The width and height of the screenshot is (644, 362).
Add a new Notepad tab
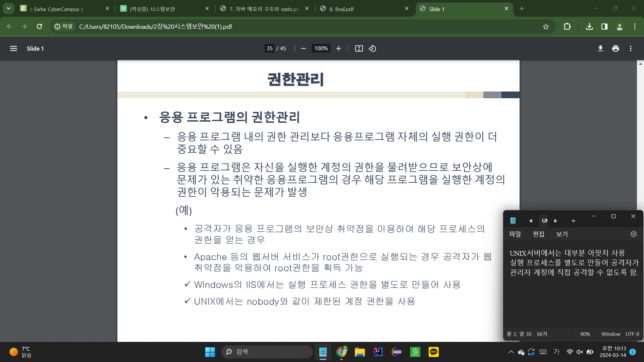pyautogui.click(x=573, y=221)
